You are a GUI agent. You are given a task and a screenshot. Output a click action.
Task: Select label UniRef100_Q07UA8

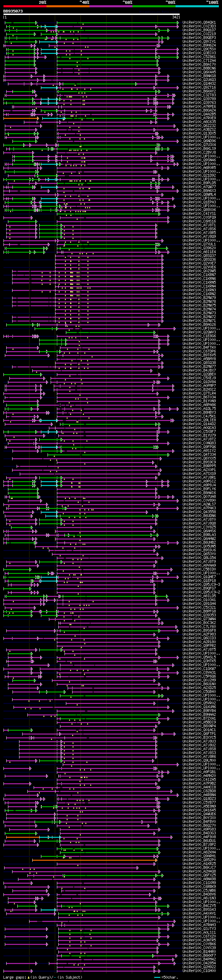tap(199, 497)
